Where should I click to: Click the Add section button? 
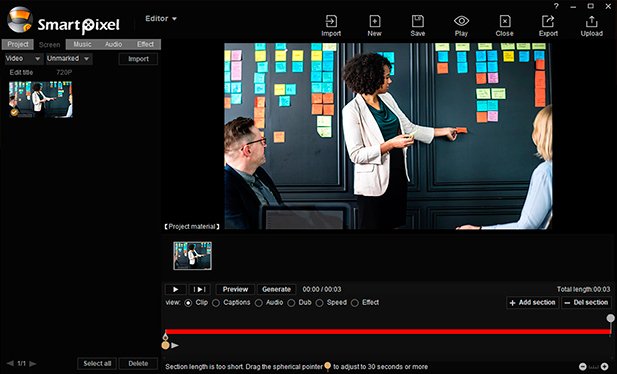[532, 302]
